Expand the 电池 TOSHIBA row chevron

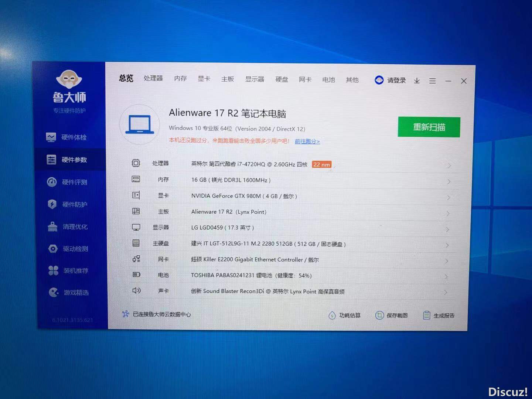coord(446,277)
